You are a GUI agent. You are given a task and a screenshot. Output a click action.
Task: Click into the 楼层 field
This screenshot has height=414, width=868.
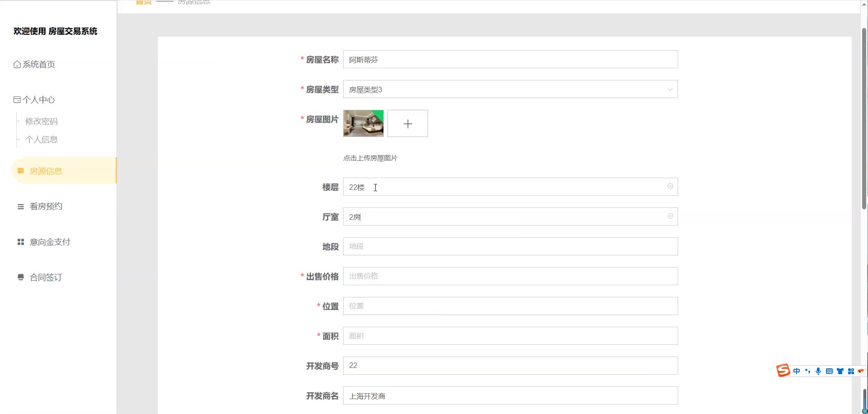click(x=510, y=187)
